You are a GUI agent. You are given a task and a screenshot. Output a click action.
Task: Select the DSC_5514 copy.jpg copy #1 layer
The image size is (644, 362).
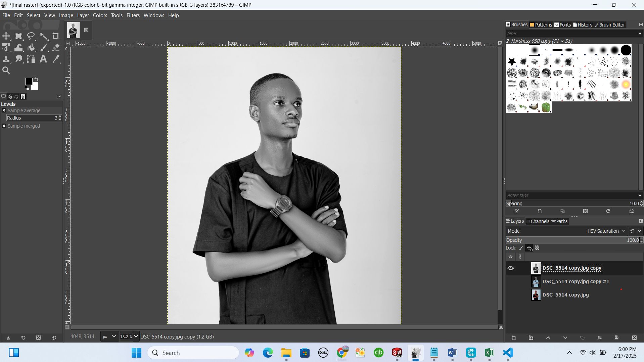[574, 281]
